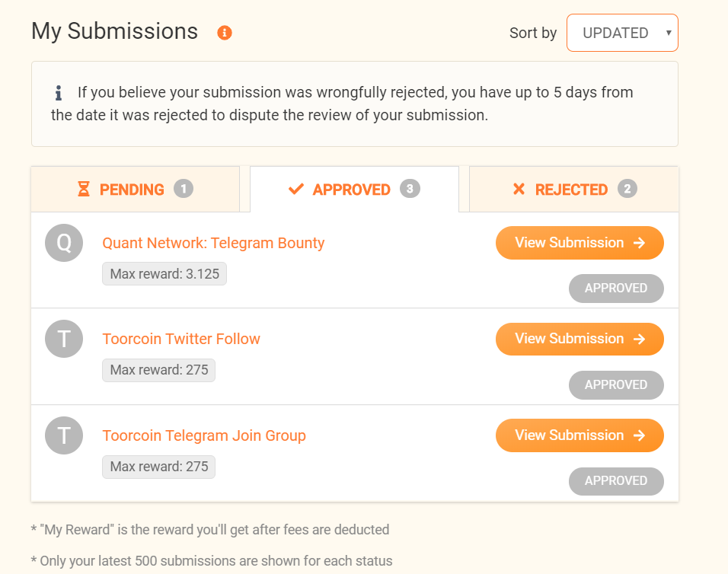Click the Approved badge under Quant Network
Viewport: 728px width, 574px height.
(616, 289)
